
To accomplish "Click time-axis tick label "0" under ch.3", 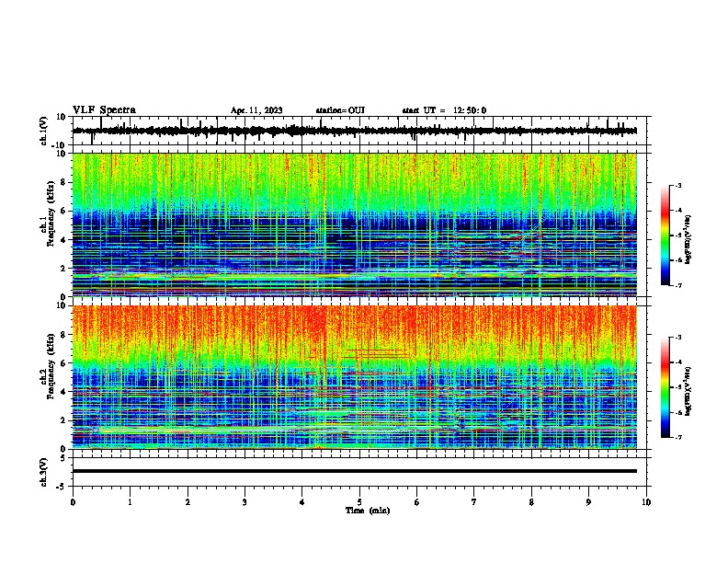I will coord(73,502).
